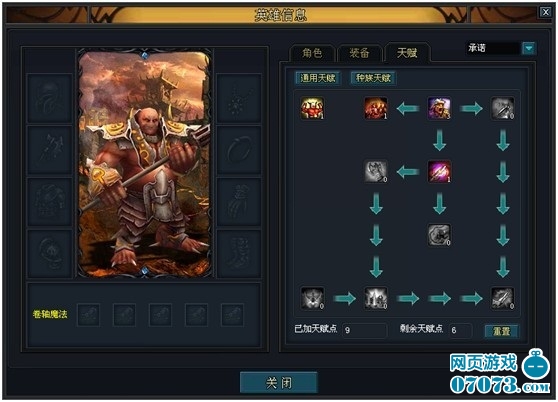Click the fiery demon talent icon

click(376, 108)
